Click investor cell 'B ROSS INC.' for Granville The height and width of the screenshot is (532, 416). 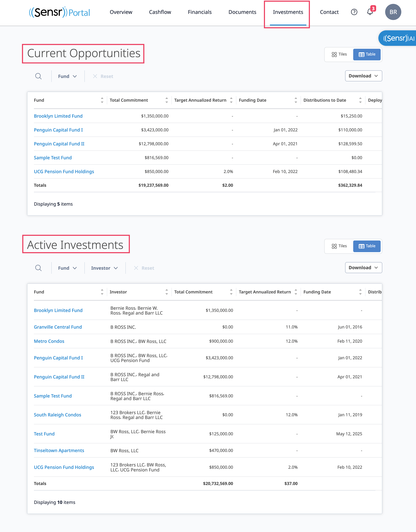coord(123,327)
